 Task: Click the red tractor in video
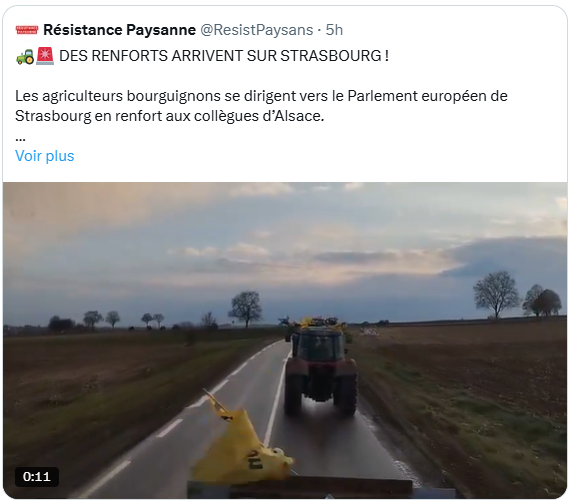[320, 368]
